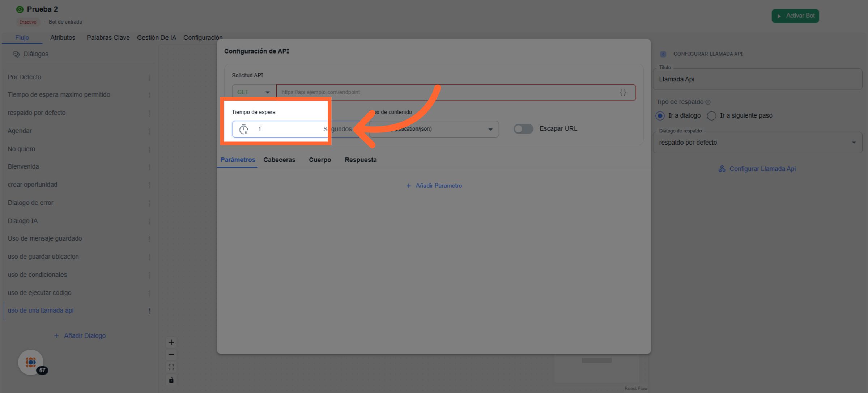The image size is (868, 393).
Task: Open the GET method dropdown
Action: 254,92
